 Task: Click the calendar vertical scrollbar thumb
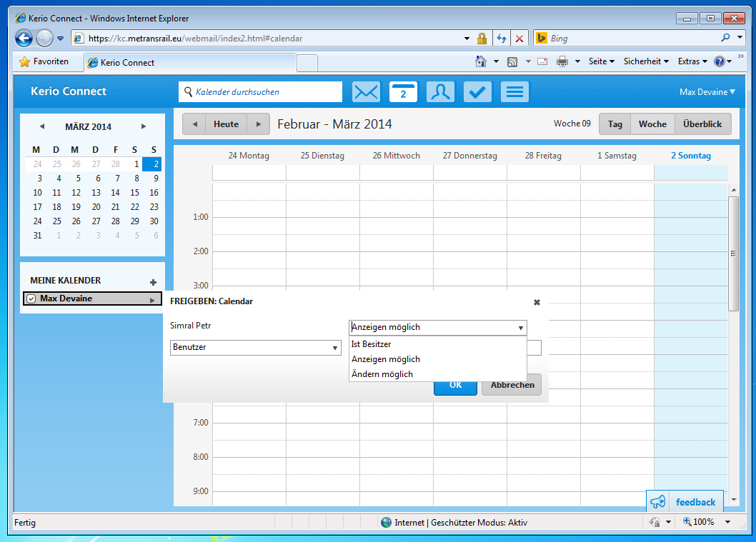(x=733, y=254)
